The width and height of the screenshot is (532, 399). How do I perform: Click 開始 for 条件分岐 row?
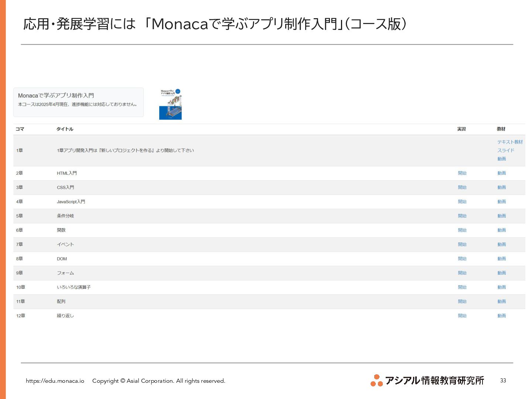tap(462, 216)
